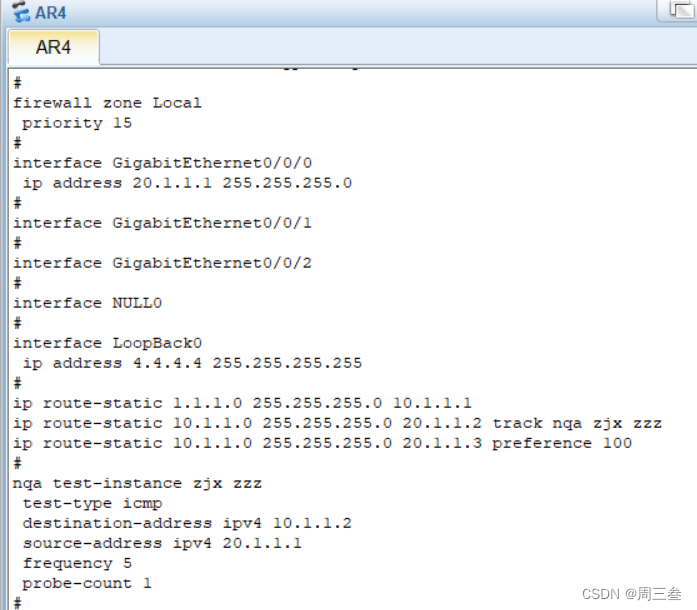This screenshot has height=610, width=697.
Task: Click the 'test-type icmp' line
Action: 92,503
